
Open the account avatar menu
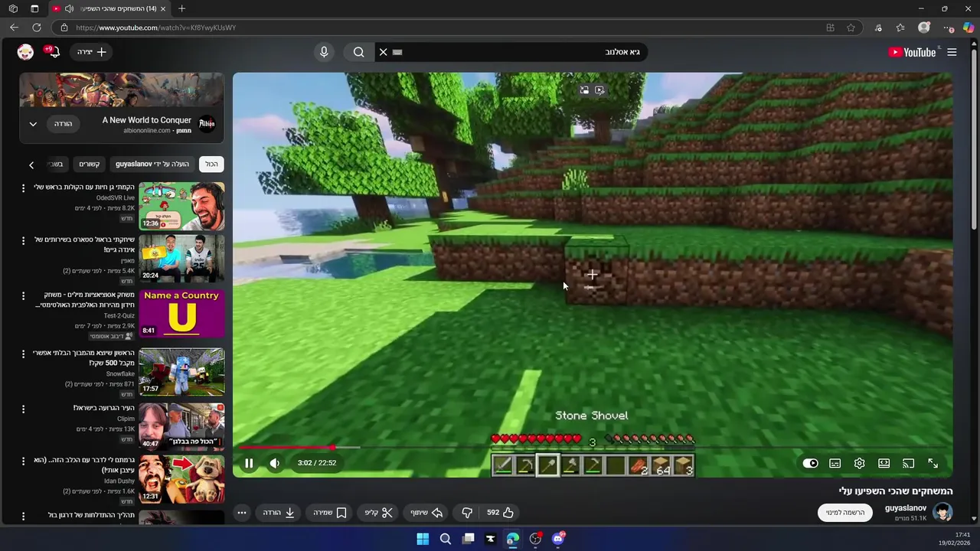click(x=25, y=52)
